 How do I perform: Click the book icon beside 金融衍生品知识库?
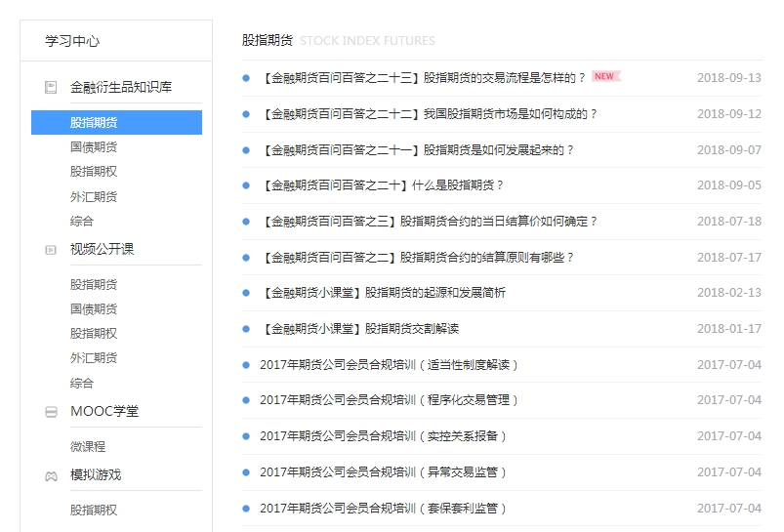click(x=51, y=87)
